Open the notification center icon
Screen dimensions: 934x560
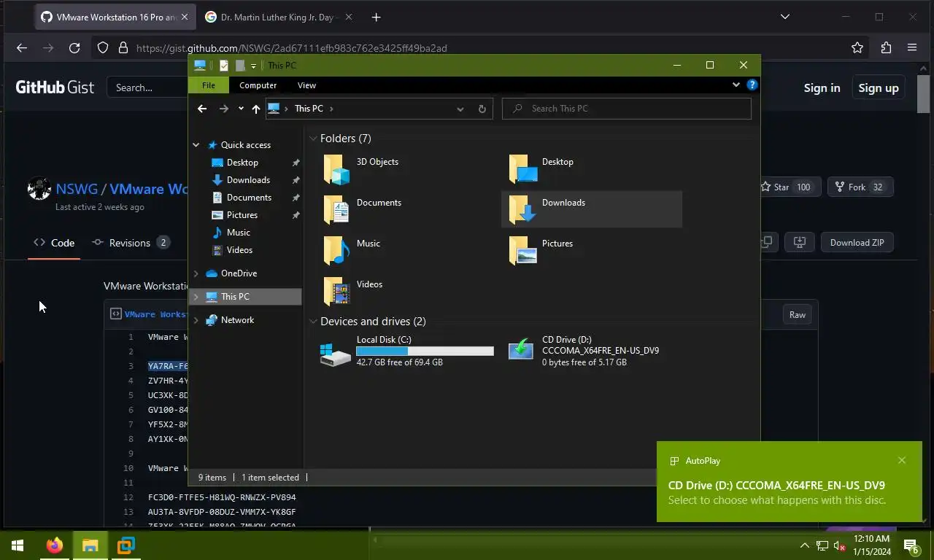tap(911, 545)
